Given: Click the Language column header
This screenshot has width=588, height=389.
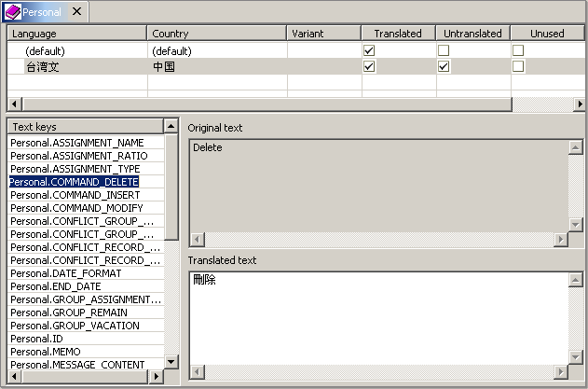Looking at the screenshot, I should click(76, 34).
